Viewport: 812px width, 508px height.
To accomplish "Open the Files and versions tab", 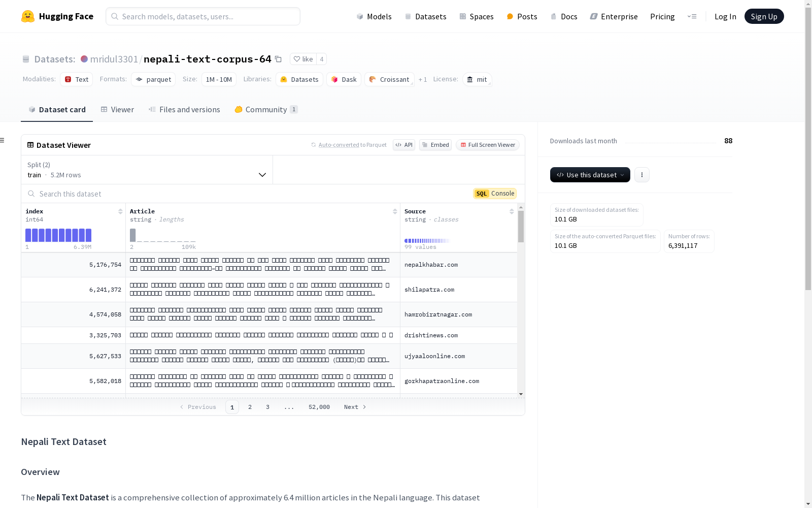I will pyautogui.click(x=184, y=110).
